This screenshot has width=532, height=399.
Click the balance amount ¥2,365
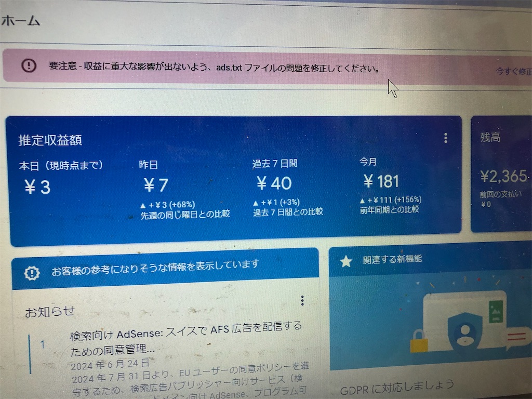coord(503,177)
